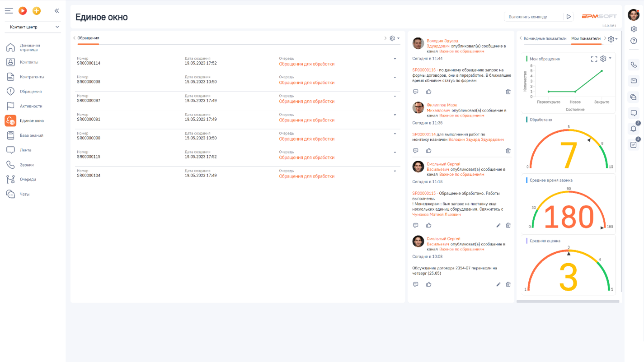This screenshot has height=362, width=644.
Task: Collapse the left sidebar with double chevron
Action: pyautogui.click(x=56, y=11)
